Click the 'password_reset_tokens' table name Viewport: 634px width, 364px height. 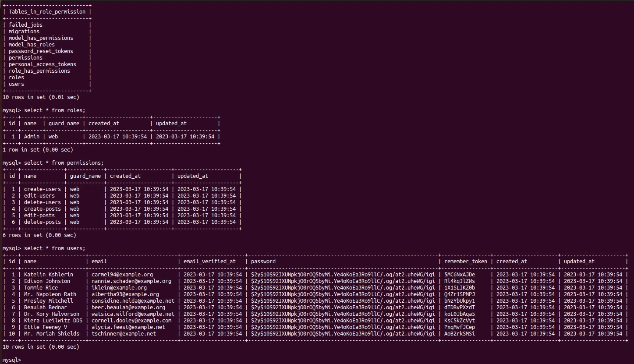pos(41,51)
